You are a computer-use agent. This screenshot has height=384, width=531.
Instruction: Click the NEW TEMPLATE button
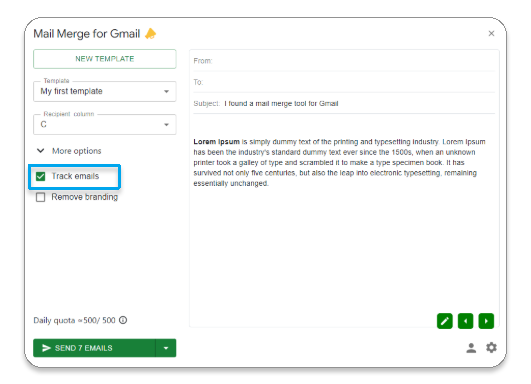pos(105,59)
